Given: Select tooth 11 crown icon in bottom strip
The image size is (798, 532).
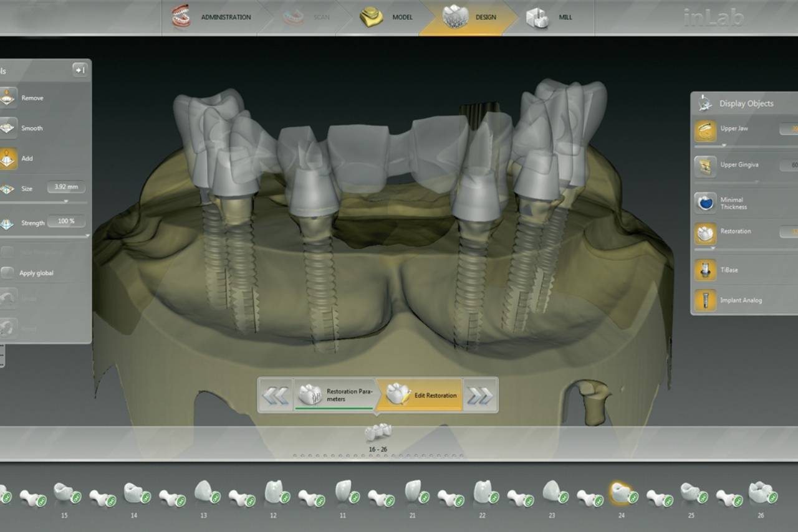Looking at the screenshot, I should tap(344, 492).
